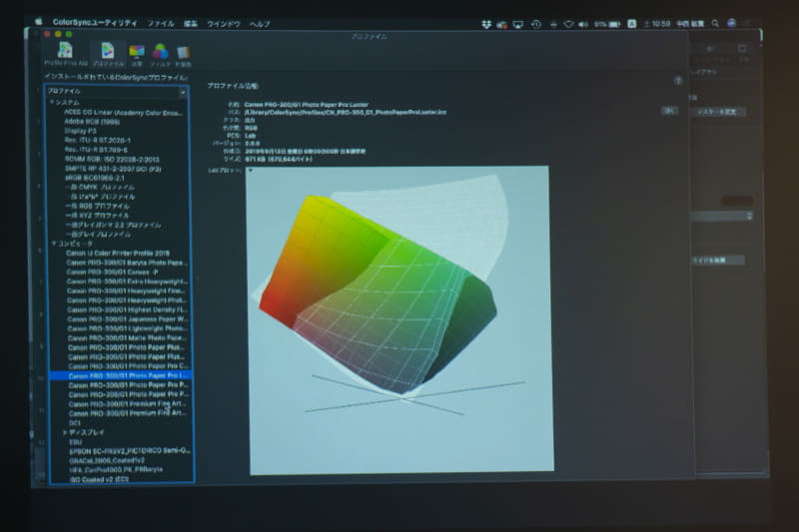Select 一般 XYZ プロファイル

(97, 216)
